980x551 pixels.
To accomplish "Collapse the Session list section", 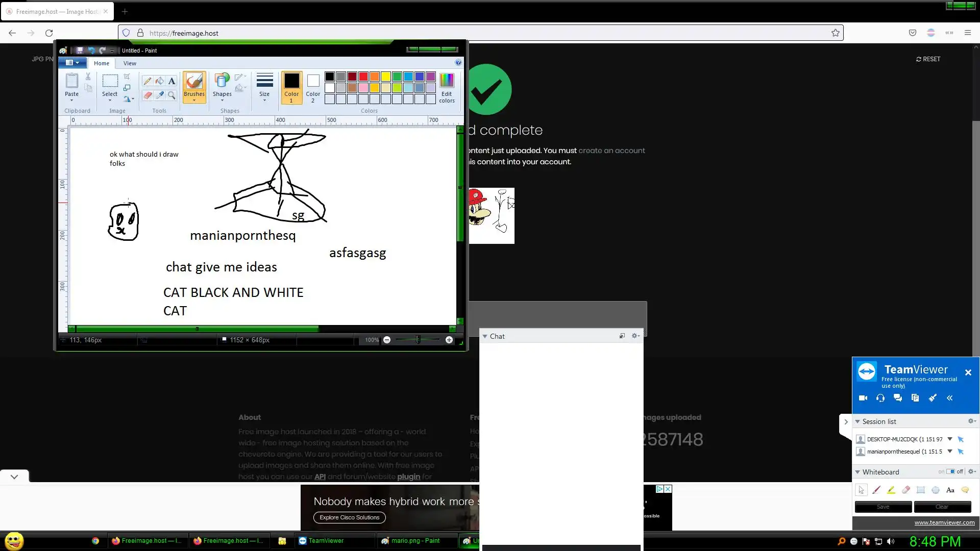I will coord(857,421).
